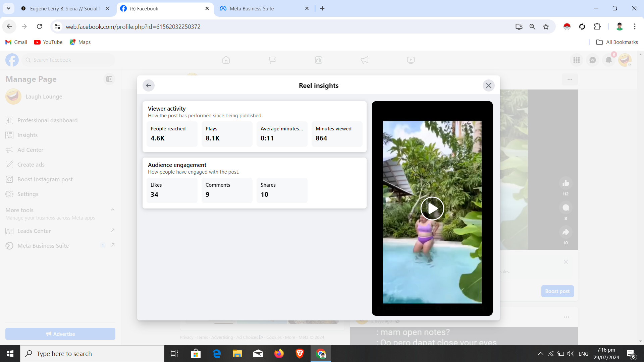Click the Advertise button
This screenshot has width=644, height=362.
pyautogui.click(x=60, y=334)
